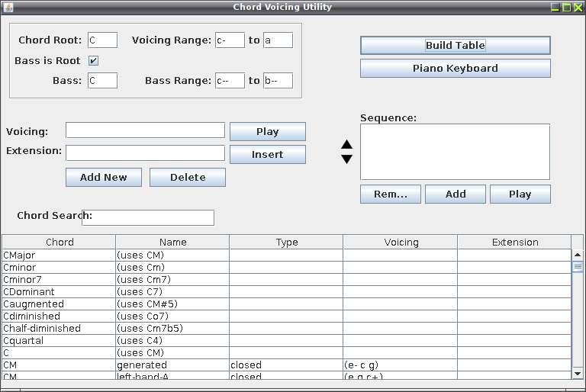Click inside the Sequence list box
This screenshot has width=586, height=392.
pos(456,152)
